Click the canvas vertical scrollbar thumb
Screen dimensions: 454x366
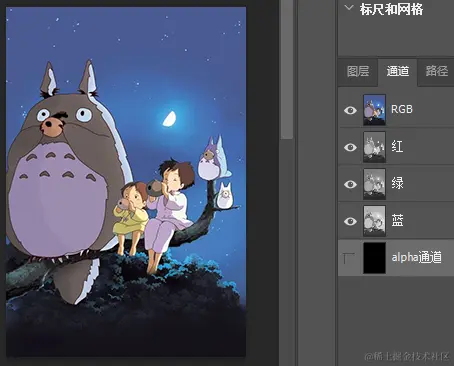[286, 68]
